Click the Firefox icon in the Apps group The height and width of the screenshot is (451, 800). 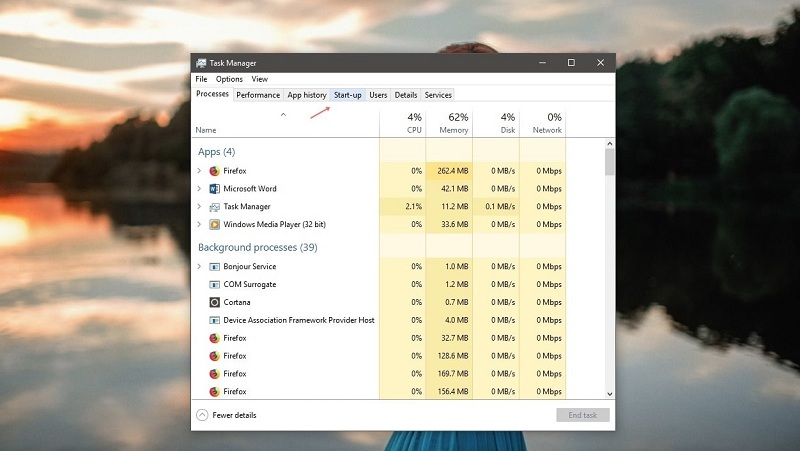[x=214, y=171]
